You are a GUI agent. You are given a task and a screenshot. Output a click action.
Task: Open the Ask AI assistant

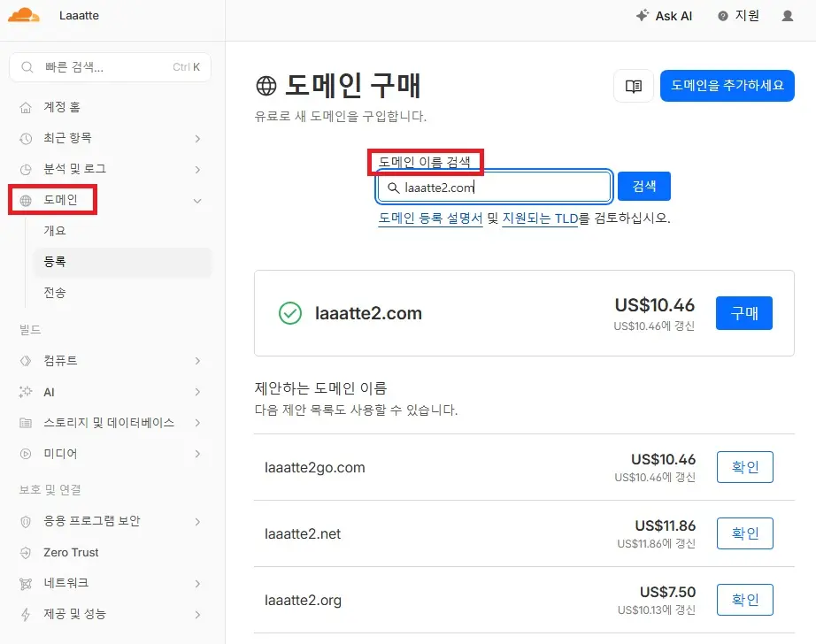click(x=664, y=15)
